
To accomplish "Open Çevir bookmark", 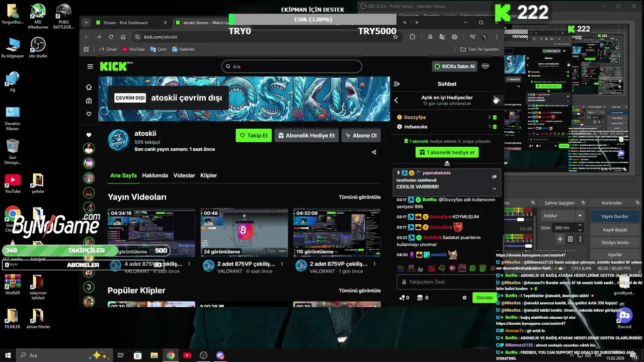I will (x=158, y=49).
